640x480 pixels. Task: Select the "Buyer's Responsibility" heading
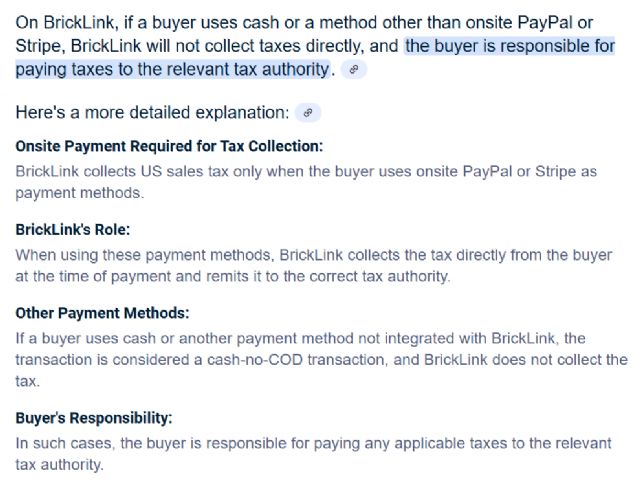[94, 417]
